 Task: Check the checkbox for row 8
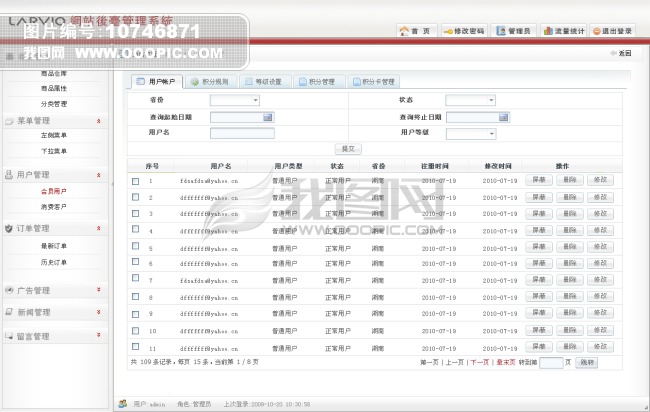[x=136, y=296]
